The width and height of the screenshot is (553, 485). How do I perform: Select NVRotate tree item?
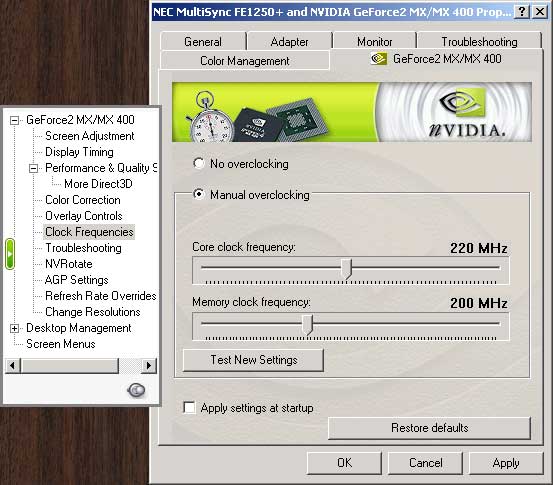[69, 264]
